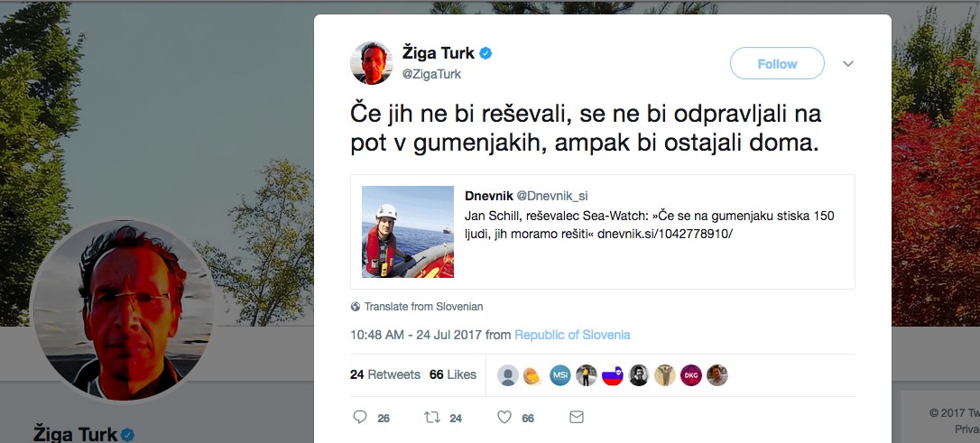View the 24 Retweets list
Image resolution: width=980 pixels, height=443 pixels.
(x=385, y=375)
